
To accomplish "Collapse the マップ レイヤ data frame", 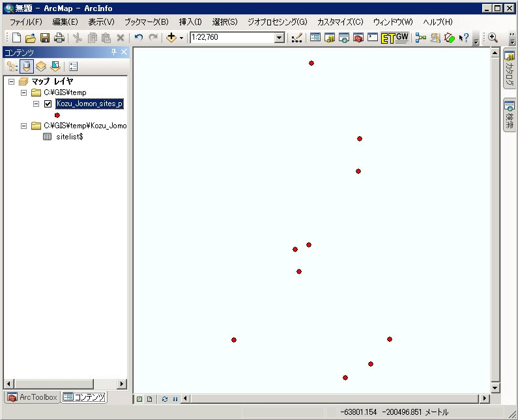I will point(12,81).
